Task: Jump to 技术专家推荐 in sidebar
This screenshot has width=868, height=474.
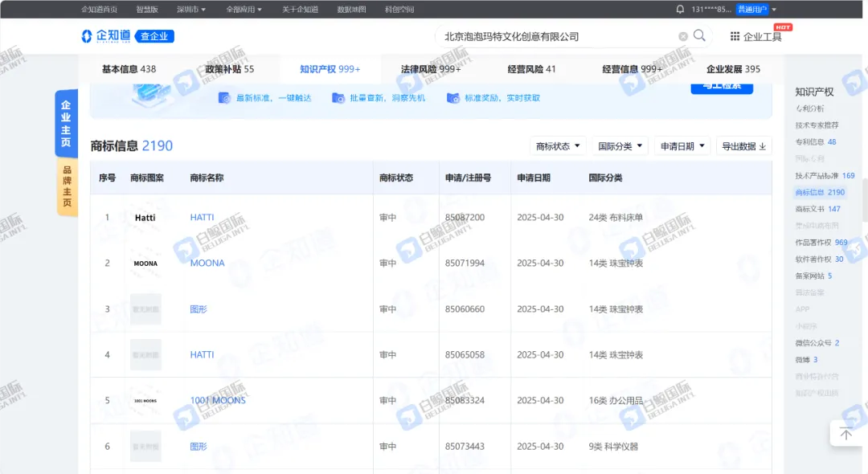Action: pos(817,125)
